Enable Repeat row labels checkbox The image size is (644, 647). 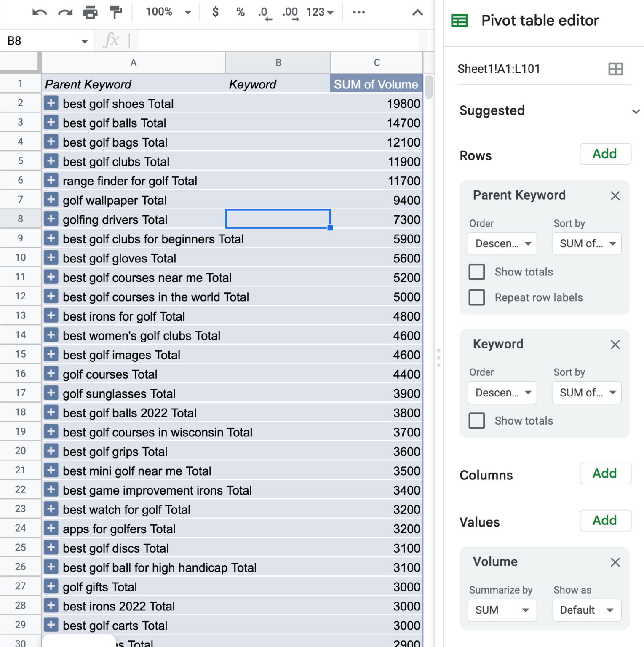pos(476,297)
